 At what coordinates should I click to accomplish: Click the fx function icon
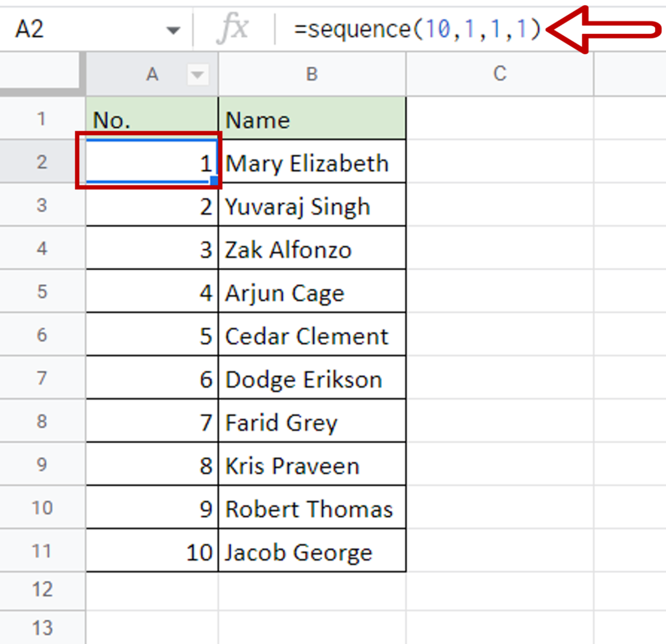pos(233,29)
